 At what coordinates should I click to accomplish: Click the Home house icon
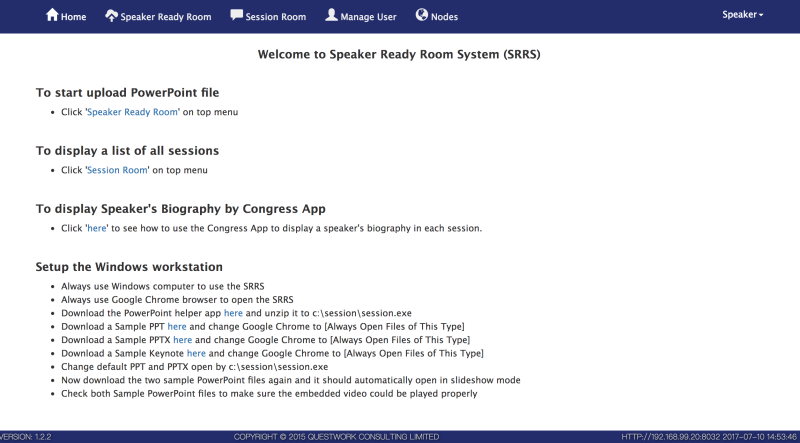[x=52, y=15]
